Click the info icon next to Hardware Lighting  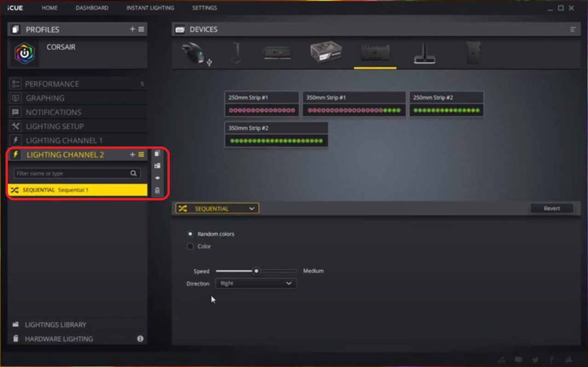pos(140,338)
